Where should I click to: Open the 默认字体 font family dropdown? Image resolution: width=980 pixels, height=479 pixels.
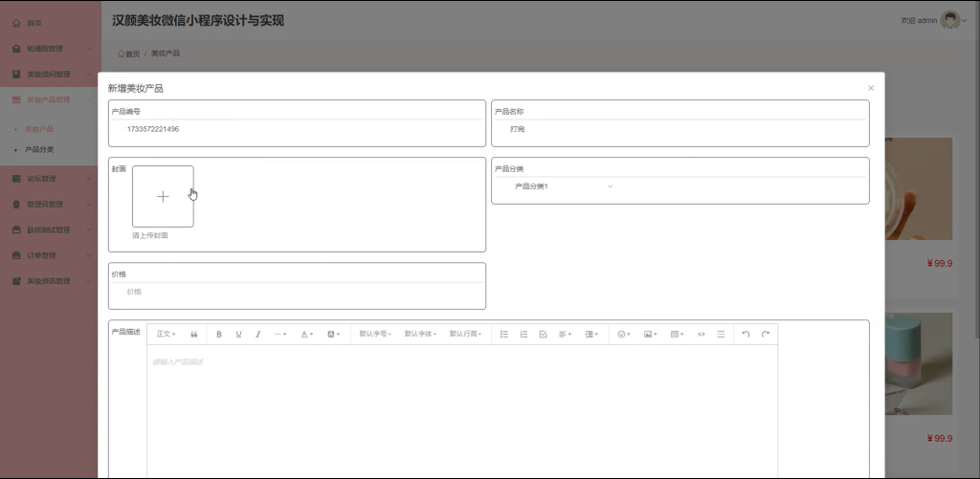(420, 334)
